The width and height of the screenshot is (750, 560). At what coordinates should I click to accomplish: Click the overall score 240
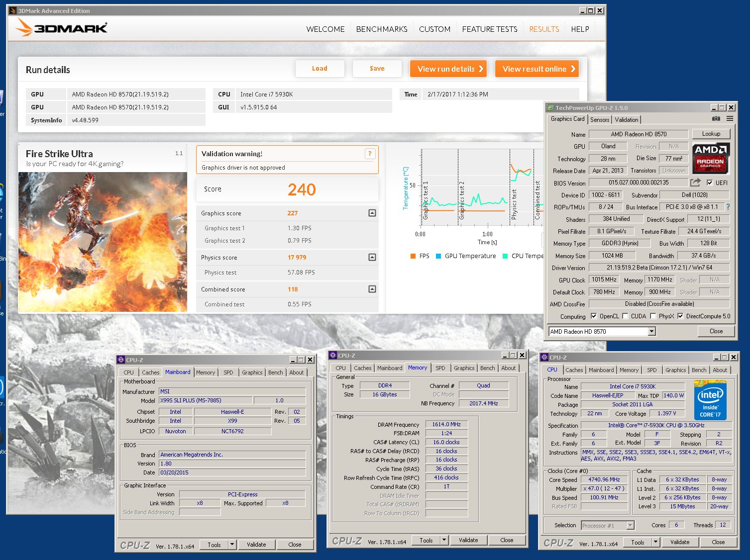[302, 189]
